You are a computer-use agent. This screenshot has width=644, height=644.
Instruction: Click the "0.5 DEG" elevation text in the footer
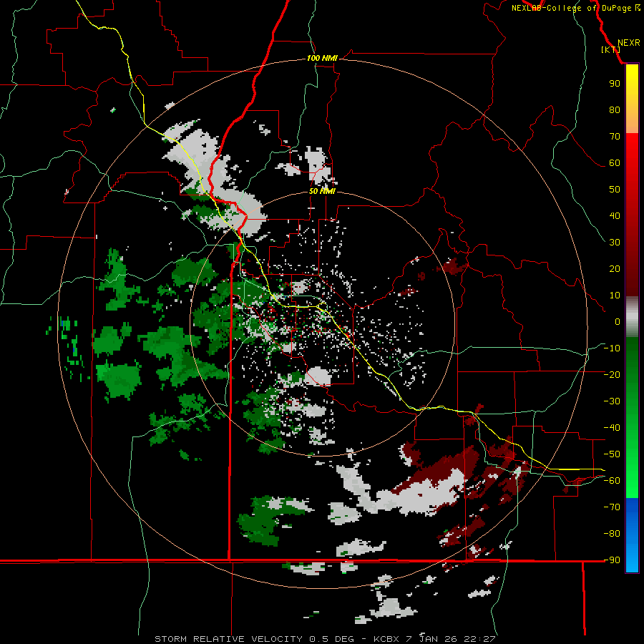[x=331, y=639]
